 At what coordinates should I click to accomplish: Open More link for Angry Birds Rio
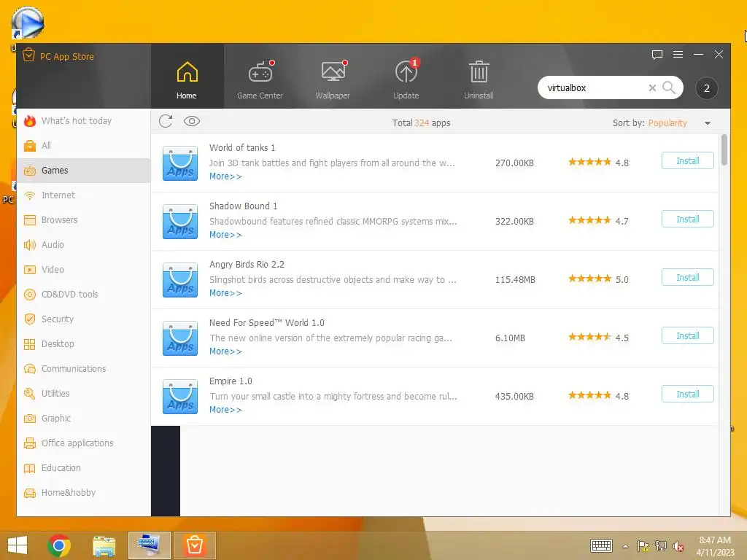click(x=225, y=293)
